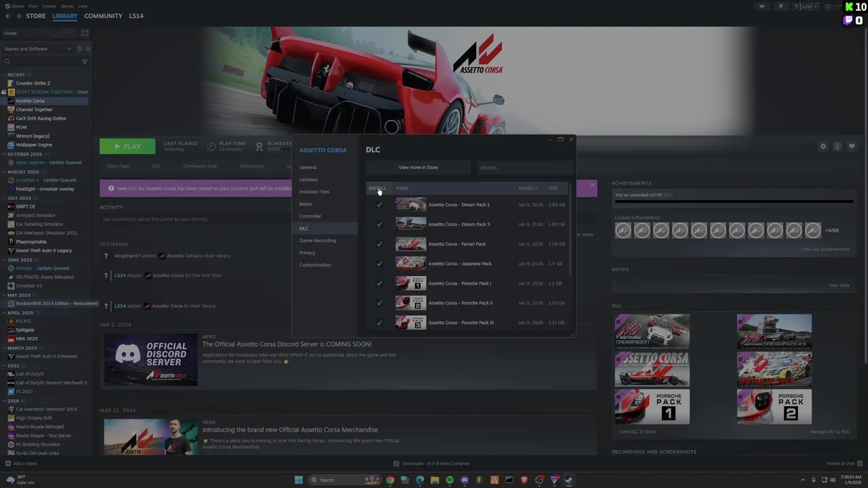Collapse the RECENT section in the sidebar
This screenshot has width=868, height=488.
click(x=4, y=75)
